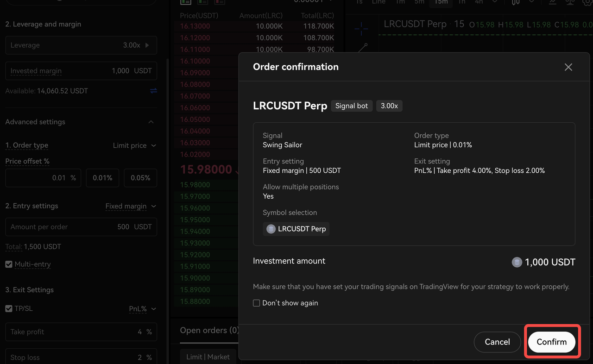Choose the 0.05% price offset preset
Screen dimensions: 593x364
(x=140, y=178)
